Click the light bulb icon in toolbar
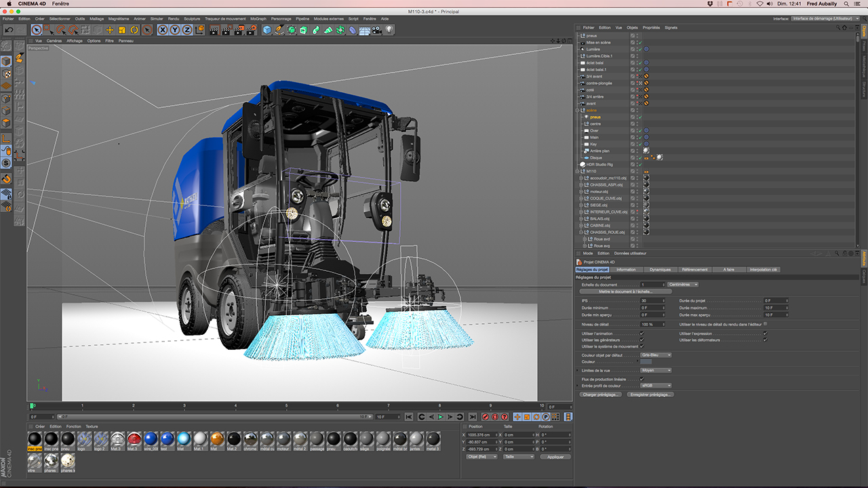The width and height of the screenshot is (868, 488). [x=389, y=30]
